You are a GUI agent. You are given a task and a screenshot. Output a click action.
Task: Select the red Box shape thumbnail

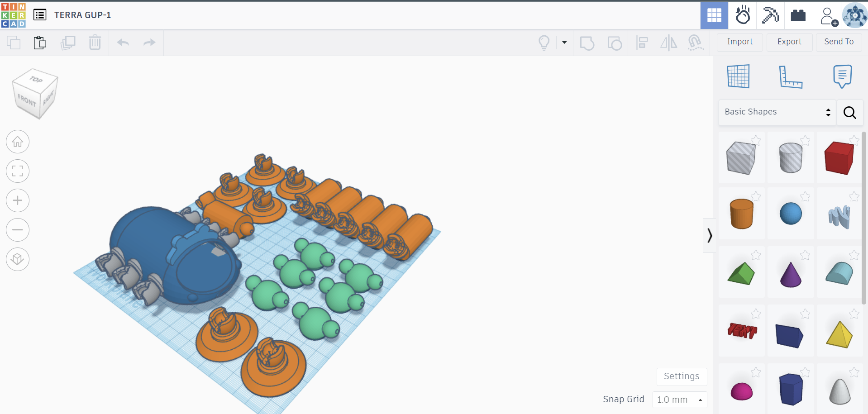(x=839, y=158)
